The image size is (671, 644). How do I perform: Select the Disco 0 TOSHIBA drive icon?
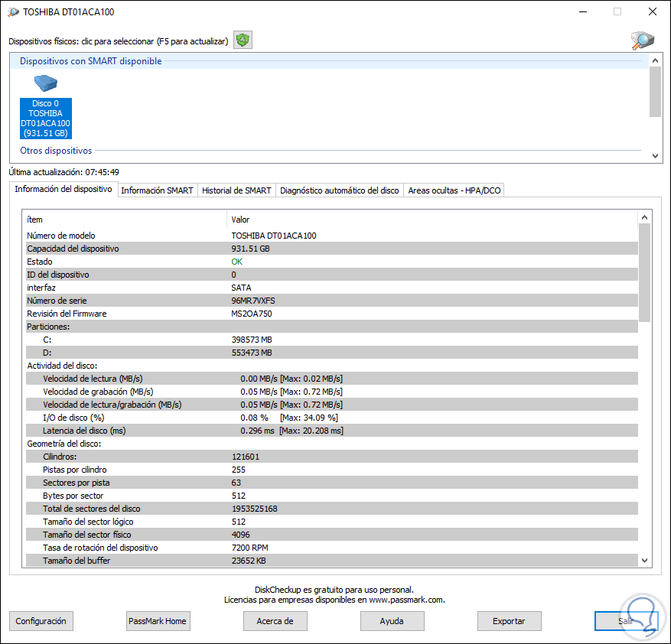[46, 106]
